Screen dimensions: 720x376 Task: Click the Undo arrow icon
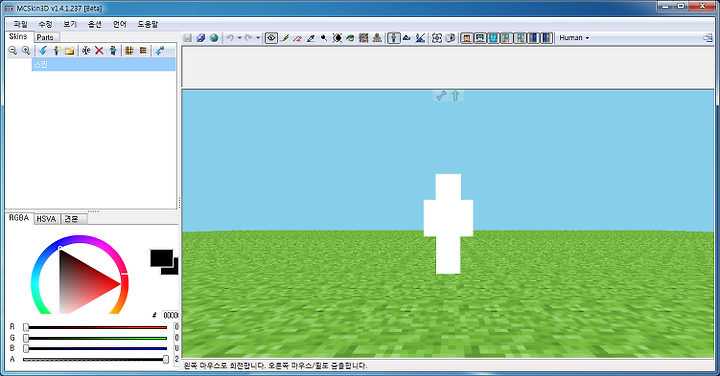231,38
